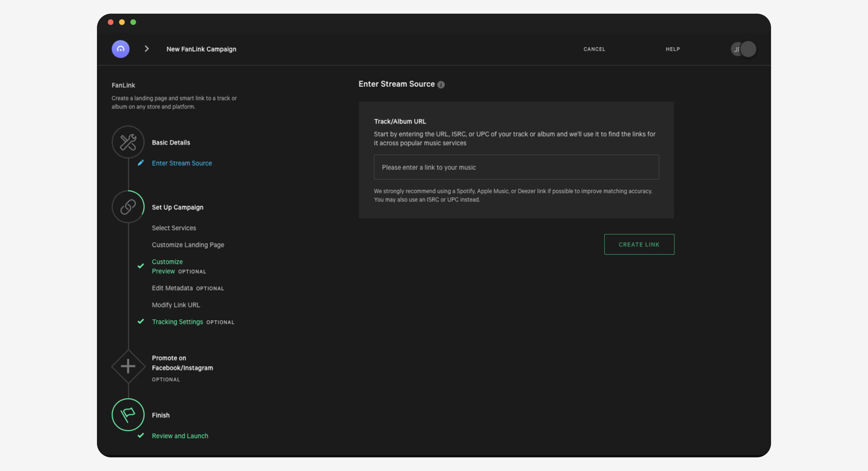Jump to Review and Launch step
Image resolution: width=868 pixels, height=471 pixels.
[x=180, y=436]
